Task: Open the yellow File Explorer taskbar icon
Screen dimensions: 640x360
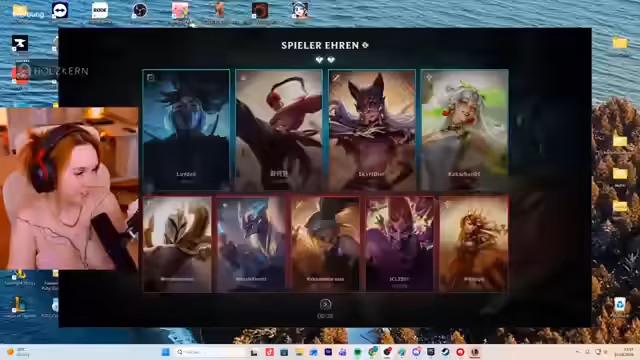Action: [x=299, y=352]
